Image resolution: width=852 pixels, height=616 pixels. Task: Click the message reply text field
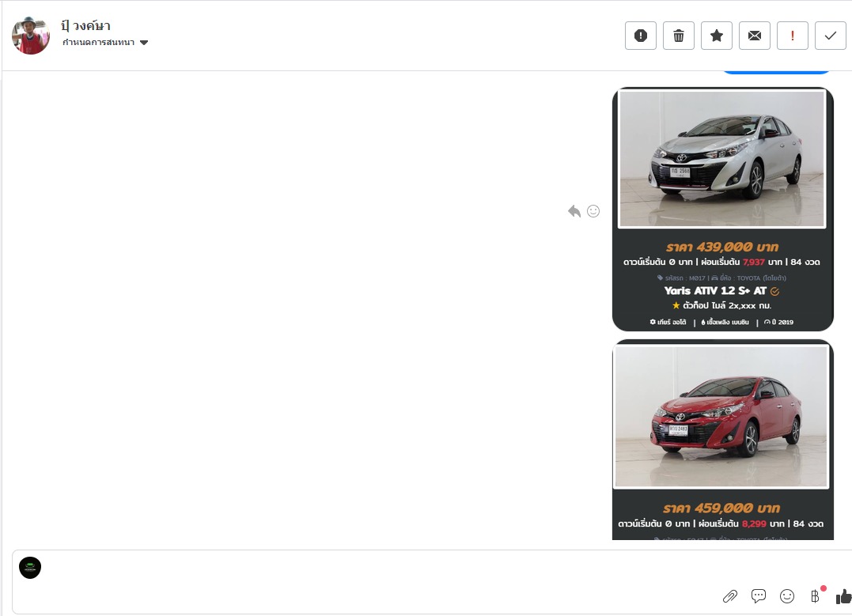point(396,568)
